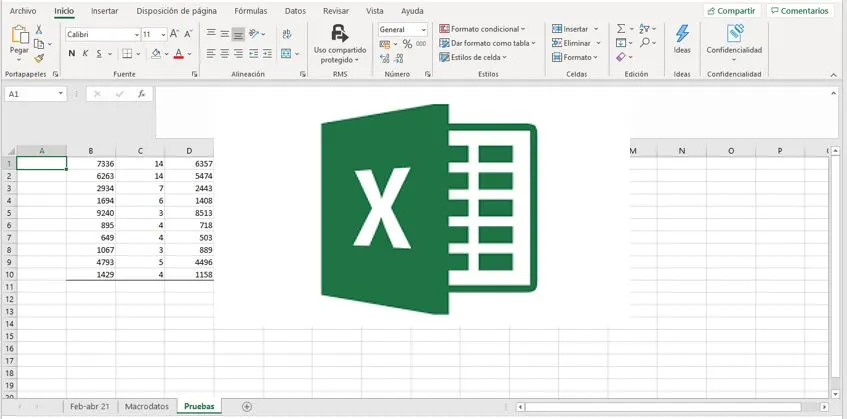This screenshot has height=419, width=847.
Task: Increase decimal places icon
Action: tap(385, 58)
